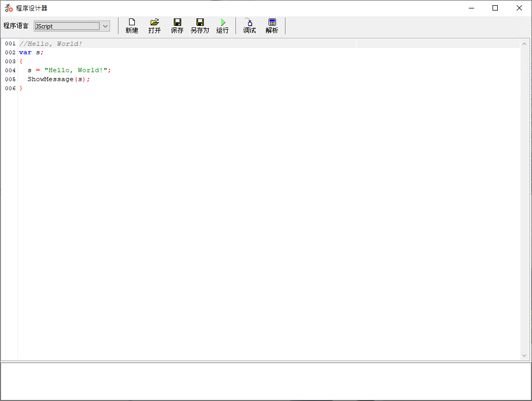This screenshot has height=401, width=532.
Task: Click line number 001 in gutter
Action: click(10, 43)
